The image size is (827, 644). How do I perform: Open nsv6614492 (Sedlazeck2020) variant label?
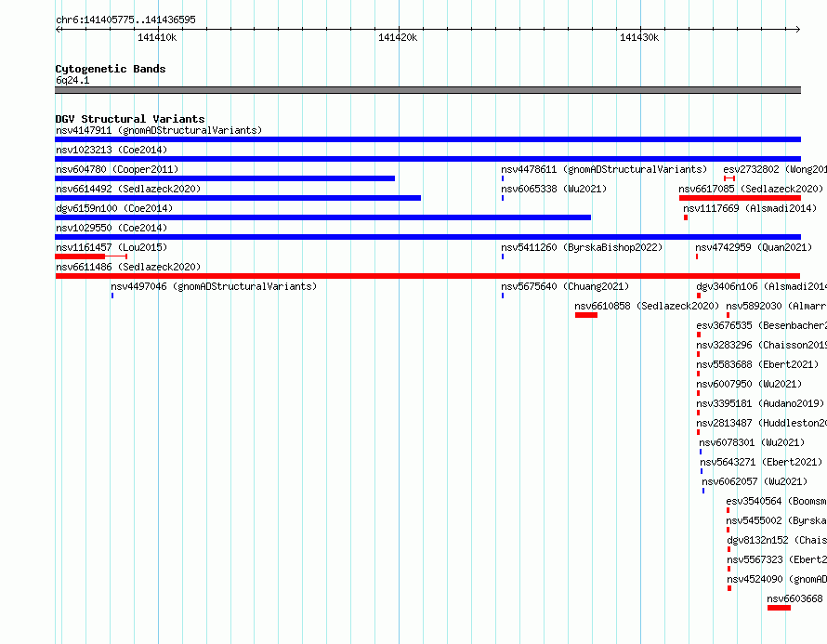coord(128,189)
